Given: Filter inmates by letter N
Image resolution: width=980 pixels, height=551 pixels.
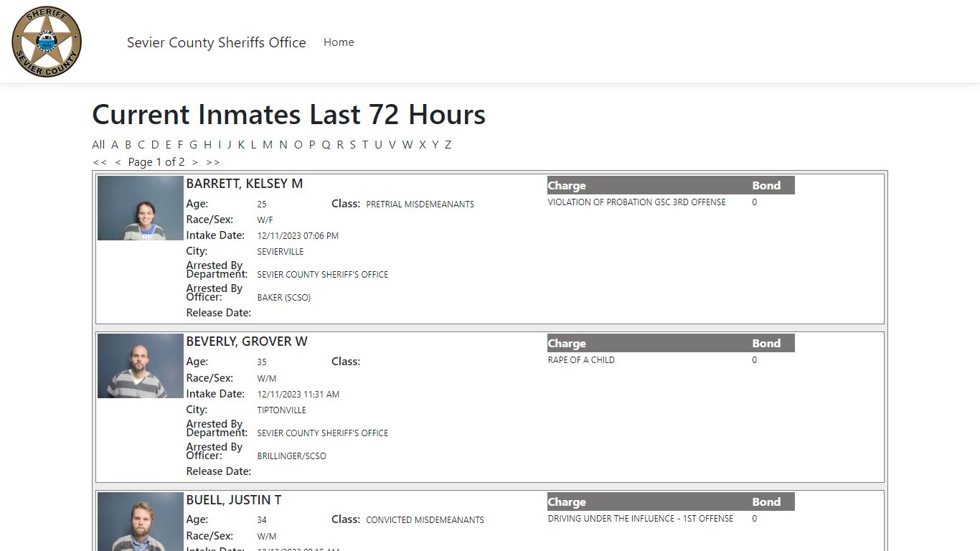Looking at the screenshot, I should 283,144.
